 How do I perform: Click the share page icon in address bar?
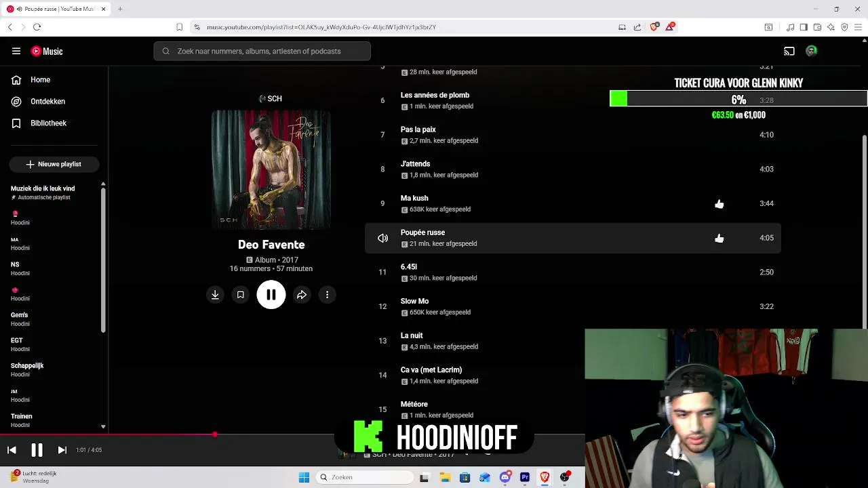coord(637,27)
